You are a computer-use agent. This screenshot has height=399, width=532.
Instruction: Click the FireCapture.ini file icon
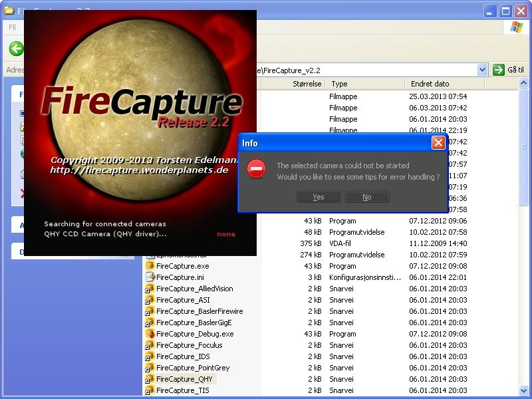[x=150, y=277]
